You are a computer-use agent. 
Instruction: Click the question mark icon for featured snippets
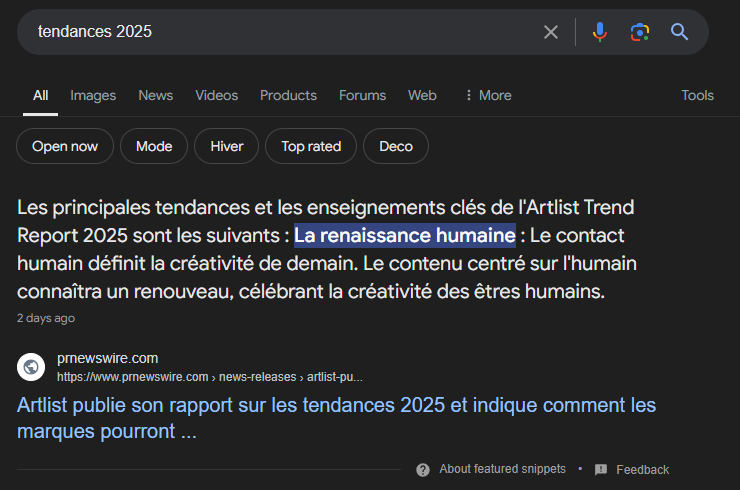tap(423, 470)
